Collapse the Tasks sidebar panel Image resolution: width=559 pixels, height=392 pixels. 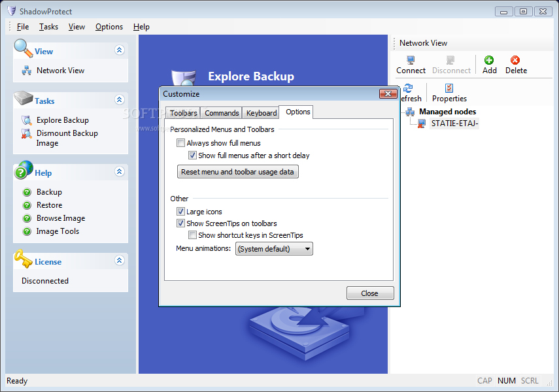[x=120, y=99]
